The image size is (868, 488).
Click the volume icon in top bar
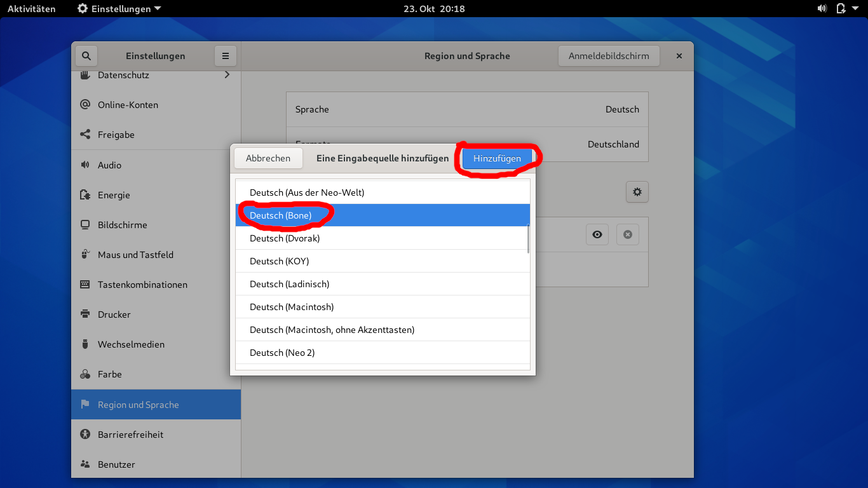pos(822,9)
